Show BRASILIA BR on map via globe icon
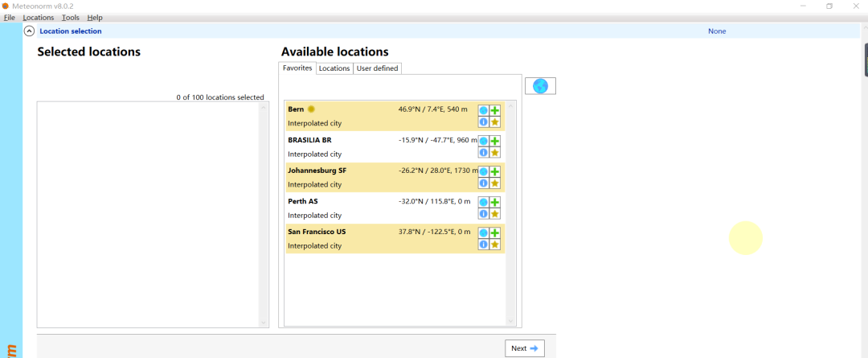The image size is (868, 358). pyautogui.click(x=484, y=141)
